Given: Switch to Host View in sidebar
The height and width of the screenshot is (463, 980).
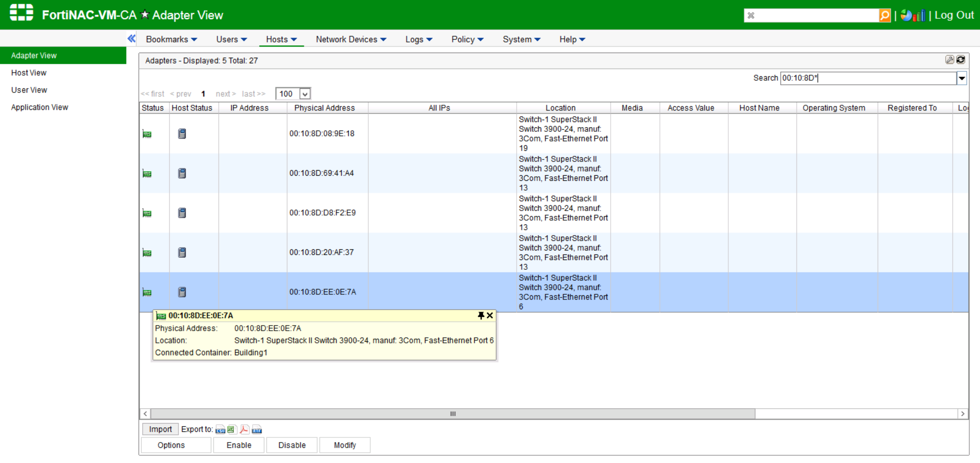Looking at the screenshot, I should [29, 73].
